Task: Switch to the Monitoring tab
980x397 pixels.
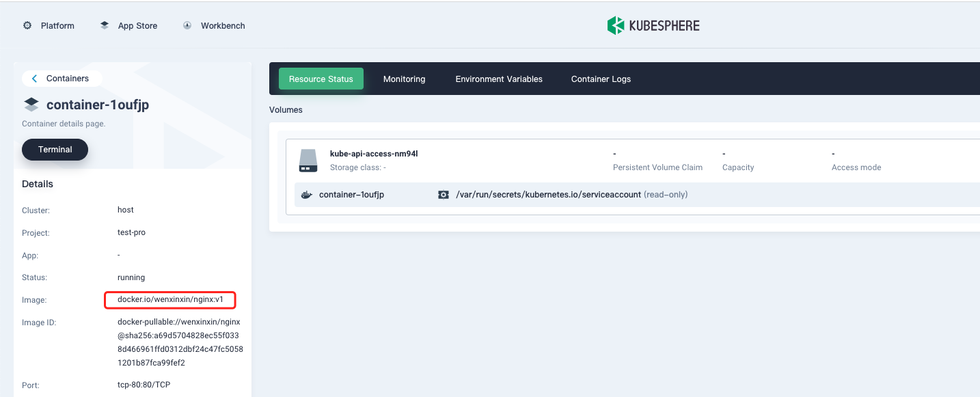Action: point(404,79)
